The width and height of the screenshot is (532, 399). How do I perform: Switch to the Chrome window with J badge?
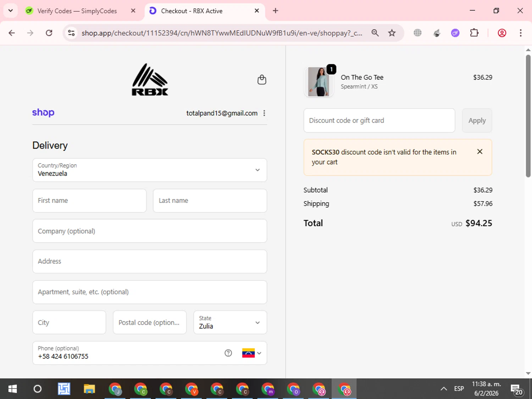(115, 389)
